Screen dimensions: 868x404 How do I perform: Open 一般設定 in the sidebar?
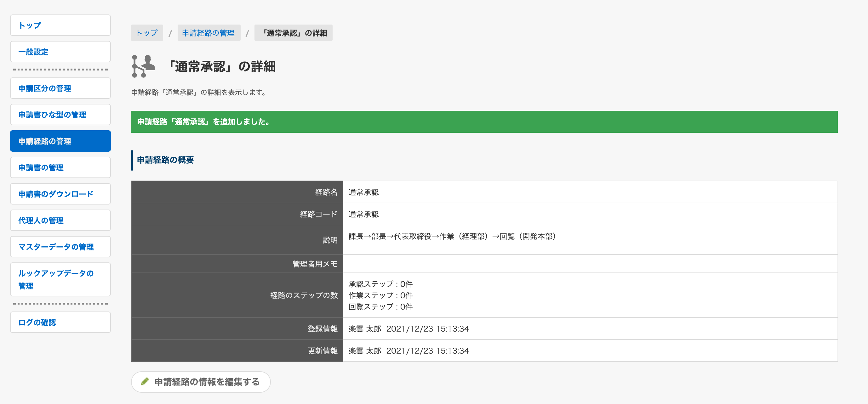pyautogui.click(x=60, y=52)
